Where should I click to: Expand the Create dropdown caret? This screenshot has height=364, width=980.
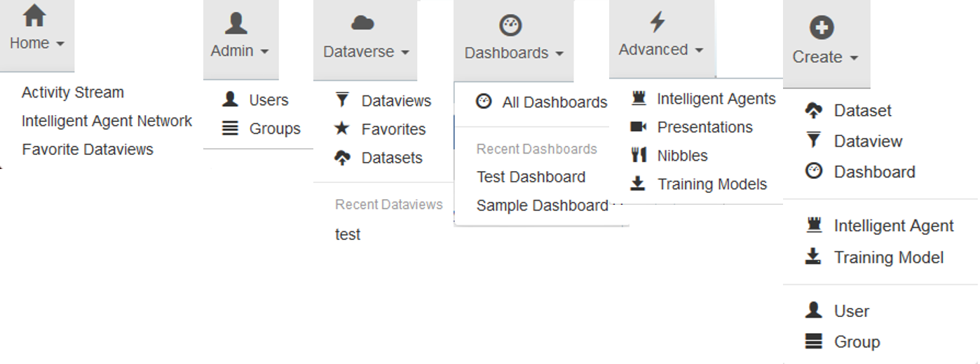pos(854,58)
